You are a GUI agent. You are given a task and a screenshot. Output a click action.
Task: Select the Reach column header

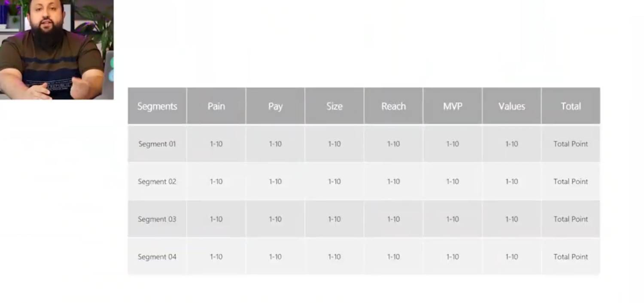[x=393, y=106]
